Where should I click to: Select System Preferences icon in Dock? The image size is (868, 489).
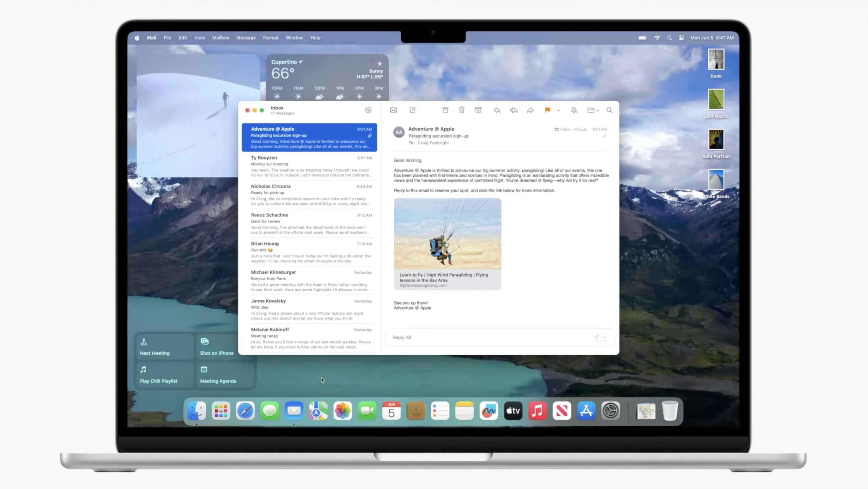(x=610, y=410)
